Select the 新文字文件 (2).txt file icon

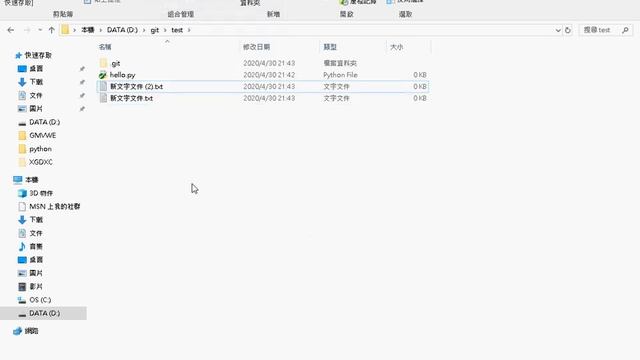(x=103, y=87)
